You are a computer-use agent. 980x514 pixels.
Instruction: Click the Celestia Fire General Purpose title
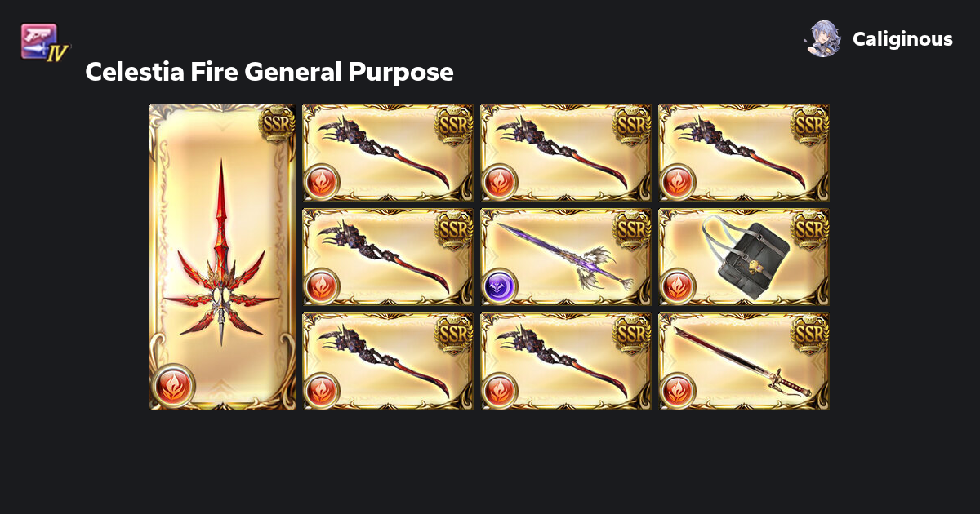coord(269,72)
